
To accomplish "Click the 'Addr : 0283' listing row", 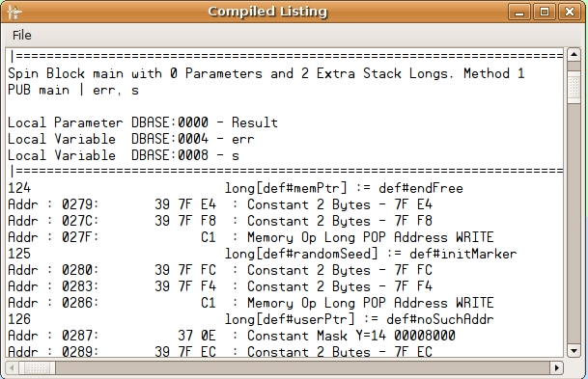I will [x=220, y=286].
